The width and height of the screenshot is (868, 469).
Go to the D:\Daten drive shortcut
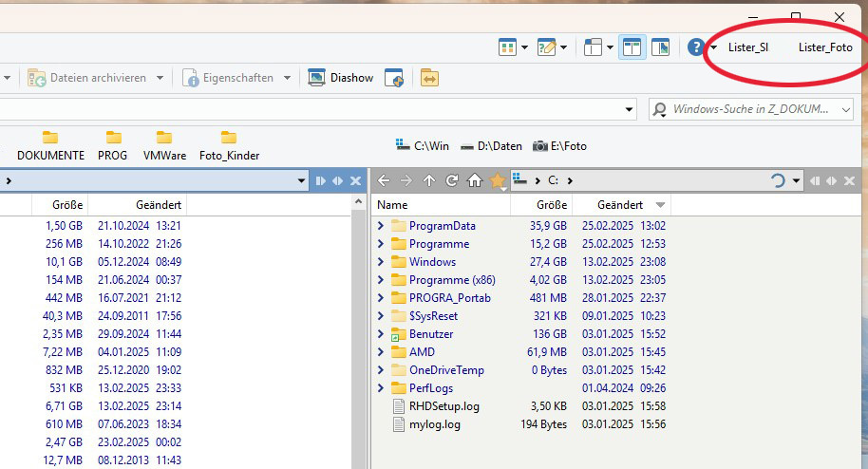491,146
